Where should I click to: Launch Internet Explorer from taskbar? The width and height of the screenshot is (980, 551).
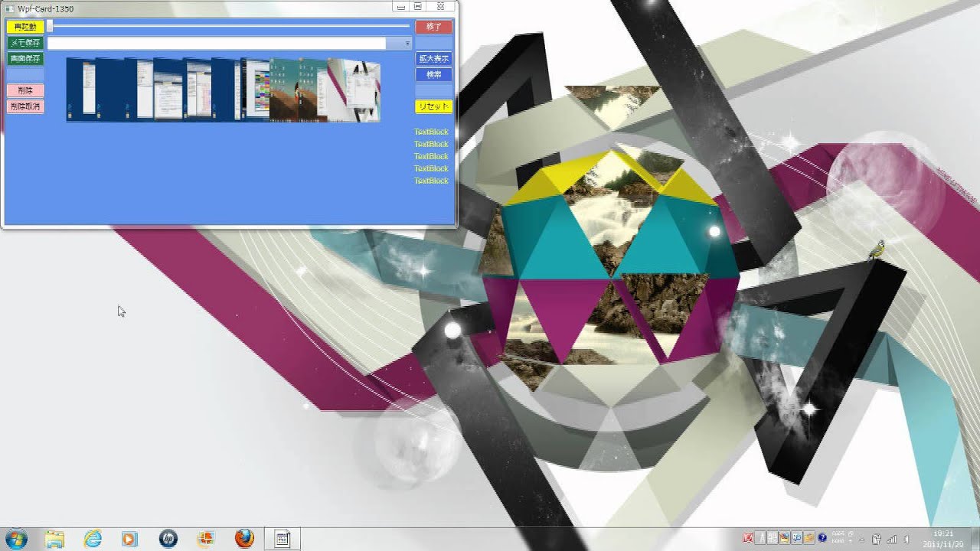click(x=93, y=539)
